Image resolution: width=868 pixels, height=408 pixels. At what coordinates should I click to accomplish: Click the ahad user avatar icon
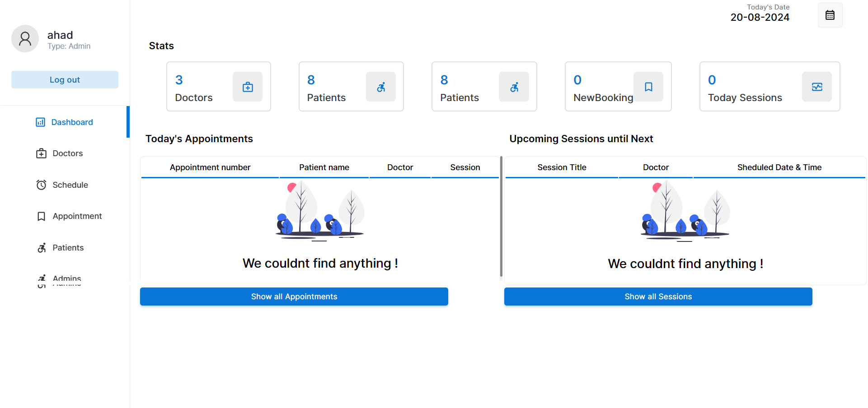pos(25,39)
